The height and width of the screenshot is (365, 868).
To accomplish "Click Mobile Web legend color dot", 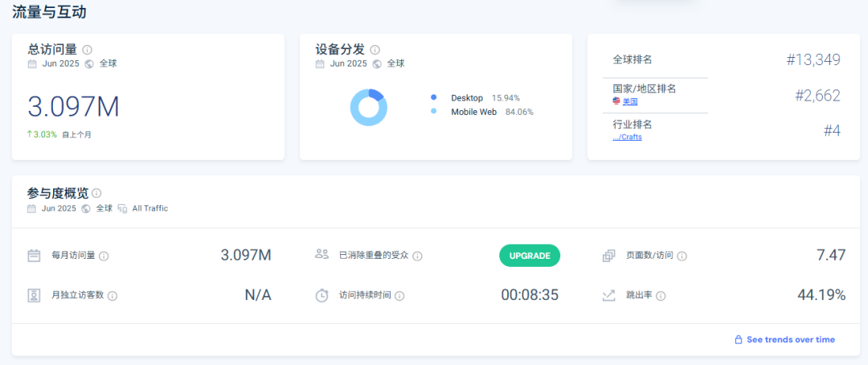I will (433, 111).
